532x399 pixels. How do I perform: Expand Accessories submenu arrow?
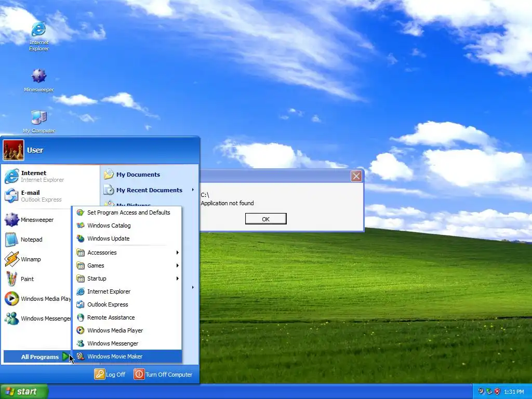point(177,252)
